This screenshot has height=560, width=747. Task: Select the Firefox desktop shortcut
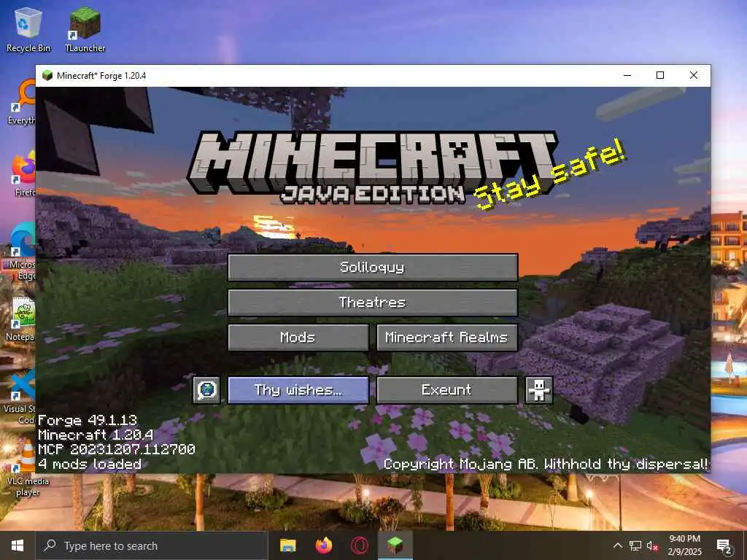coord(24,174)
